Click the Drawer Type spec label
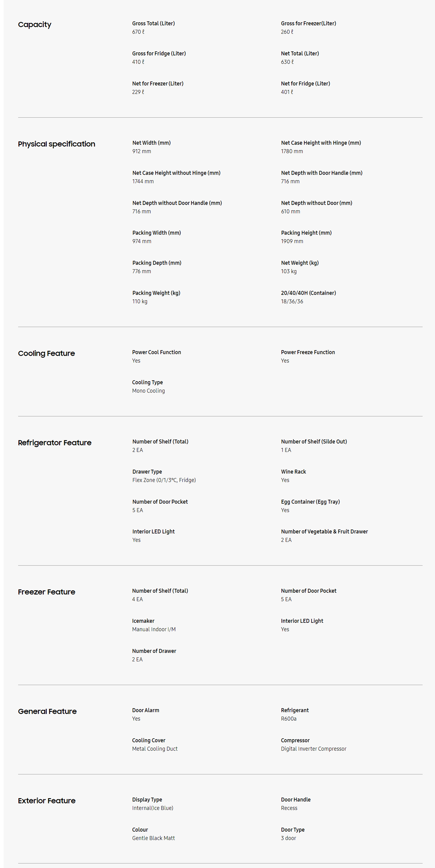 [147, 471]
